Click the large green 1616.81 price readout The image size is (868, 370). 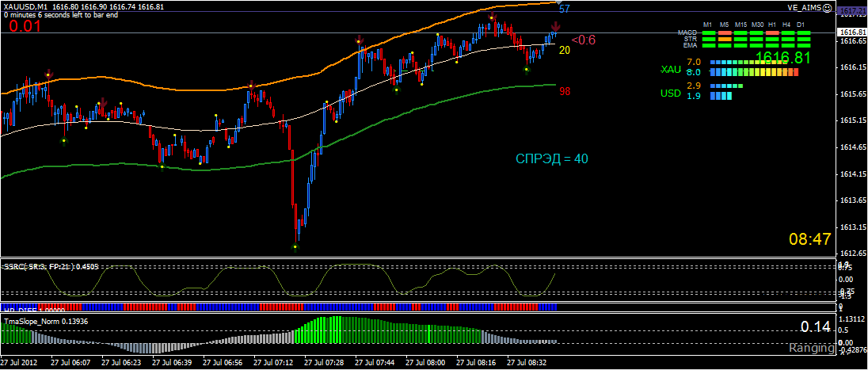tap(782, 57)
